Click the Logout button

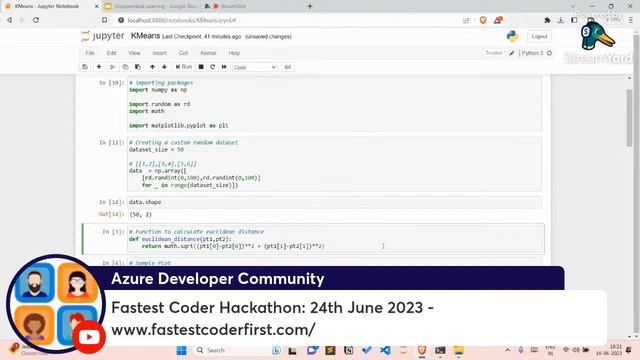(x=539, y=36)
